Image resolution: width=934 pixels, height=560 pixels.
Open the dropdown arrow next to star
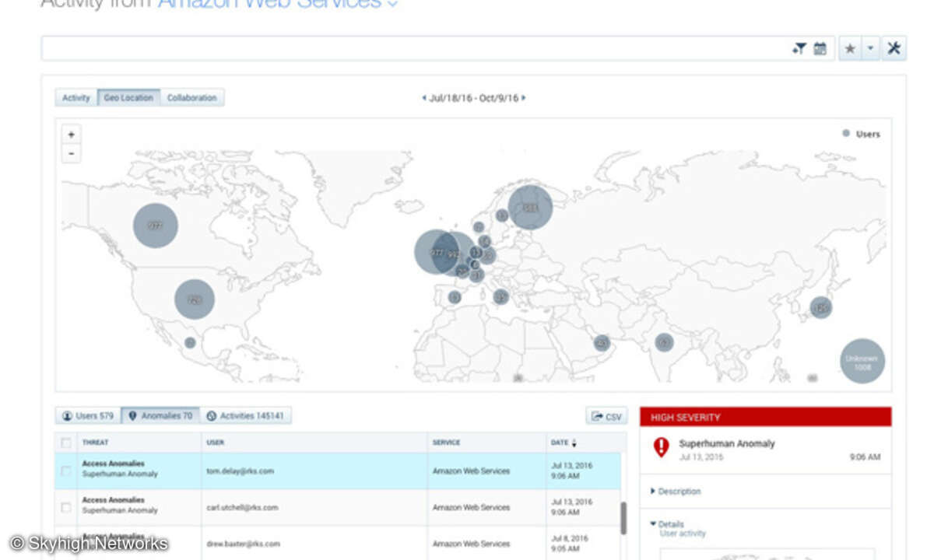870,49
